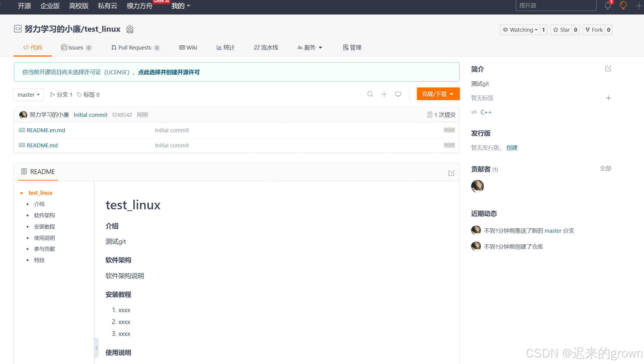644x364 pixels.
Task: Edit the README using the pencil icon
Action: pyautogui.click(x=451, y=173)
